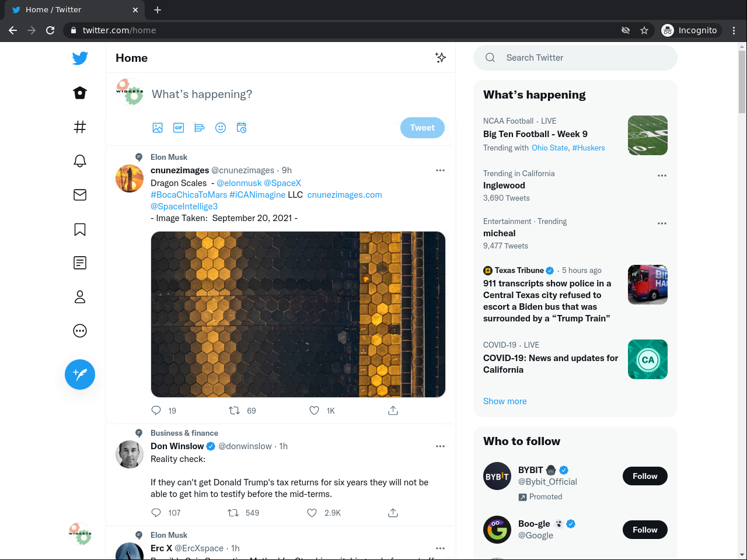The height and width of the screenshot is (560, 747).
Task: Open the Explore hashtag icon in sidebar
Action: click(x=80, y=127)
